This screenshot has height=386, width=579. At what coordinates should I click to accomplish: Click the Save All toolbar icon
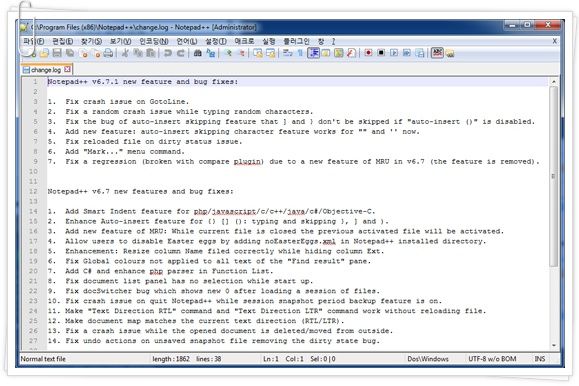click(70, 53)
